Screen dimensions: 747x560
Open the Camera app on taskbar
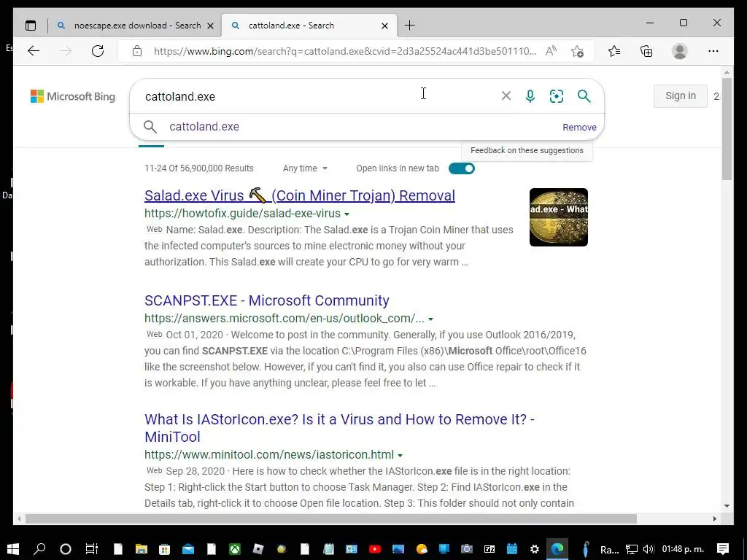[x=466, y=549]
